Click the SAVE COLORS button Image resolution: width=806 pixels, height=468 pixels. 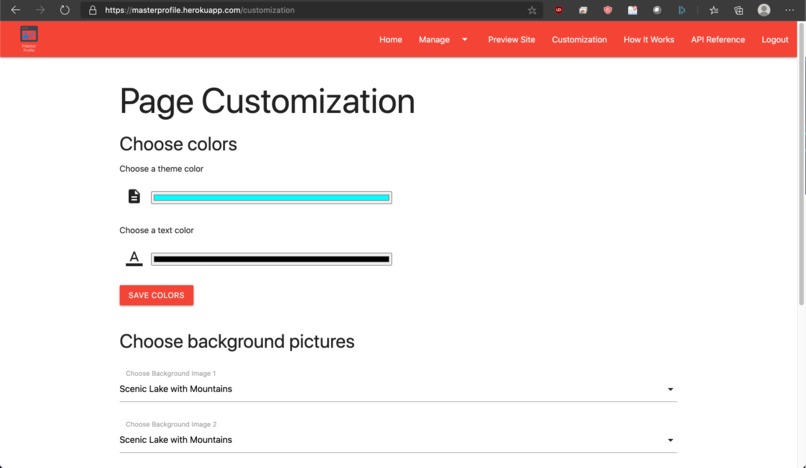156,295
